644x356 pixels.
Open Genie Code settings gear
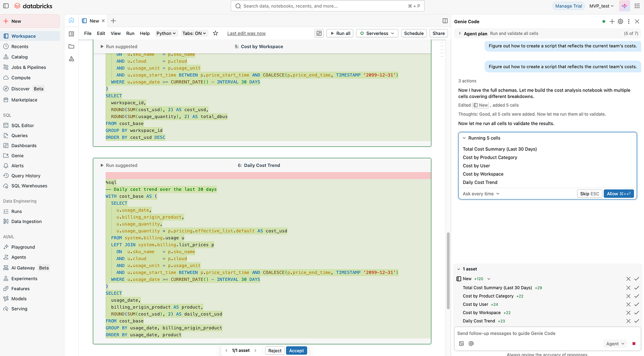(620, 21)
